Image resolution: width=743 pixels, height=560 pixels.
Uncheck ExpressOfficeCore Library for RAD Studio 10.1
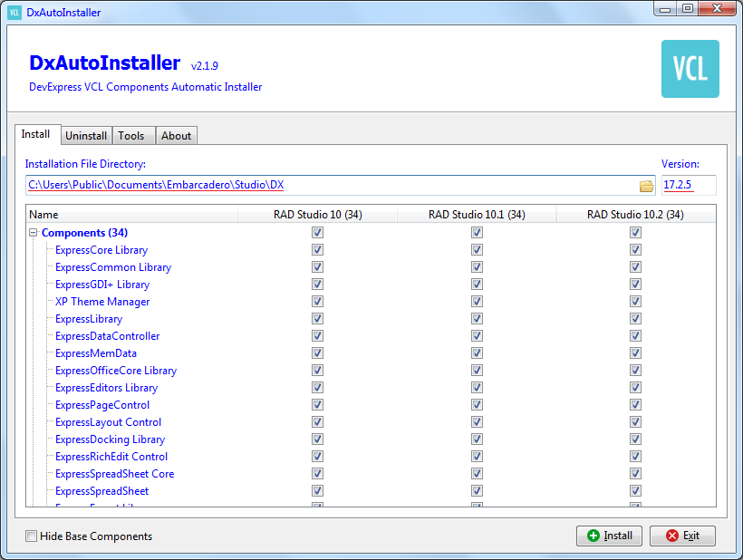point(477,371)
